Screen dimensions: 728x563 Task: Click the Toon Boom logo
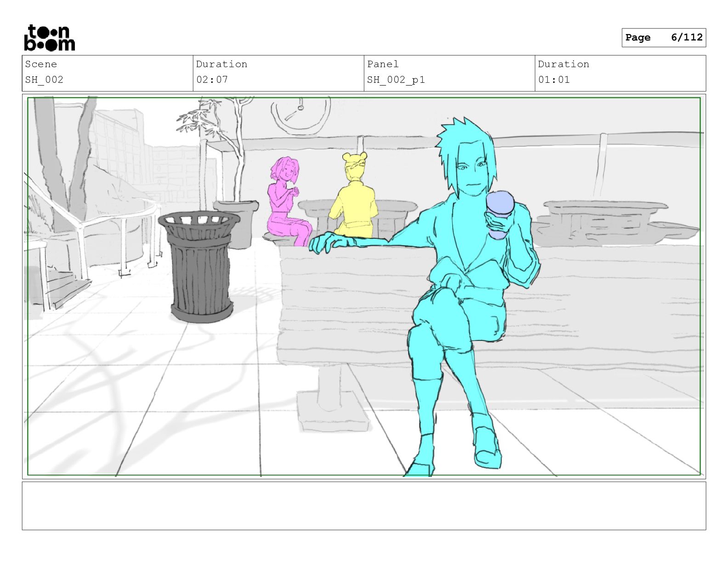pos(49,38)
